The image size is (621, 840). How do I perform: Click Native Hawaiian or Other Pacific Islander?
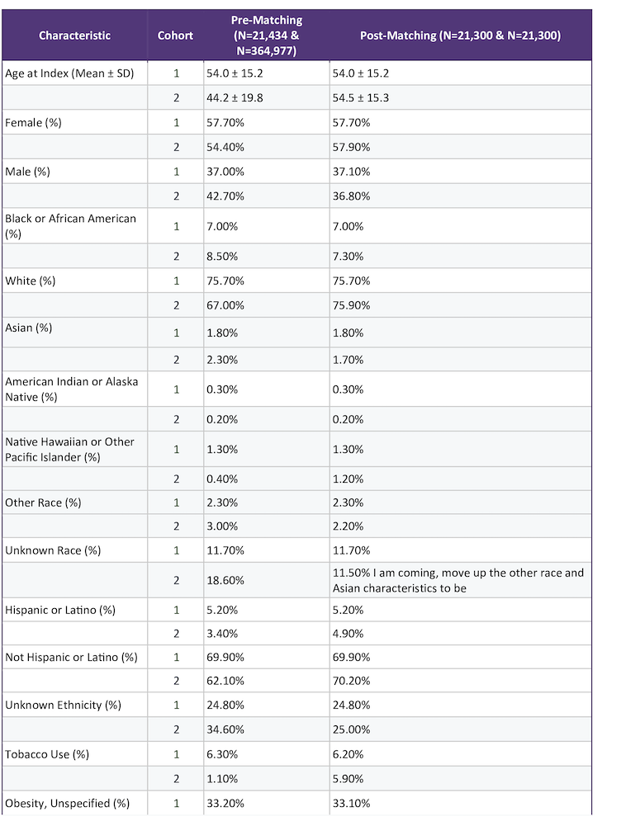(69, 450)
